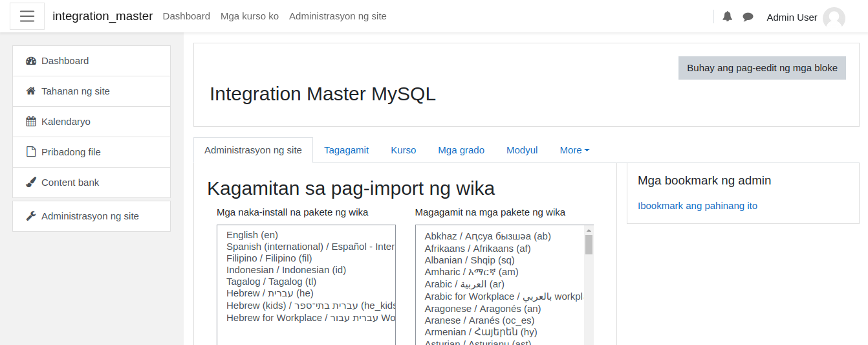868x345 pixels.
Task: Select Aragonese / Aragonés (an) available pack
Action: click(x=500, y=309)
